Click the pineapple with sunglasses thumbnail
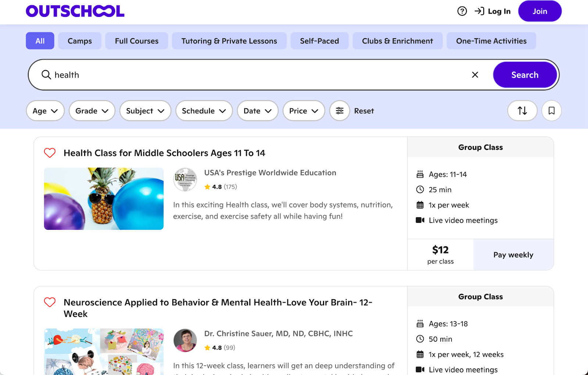This screenshot has height=375, width=588. pyautogui.click(x=104, y=199)
